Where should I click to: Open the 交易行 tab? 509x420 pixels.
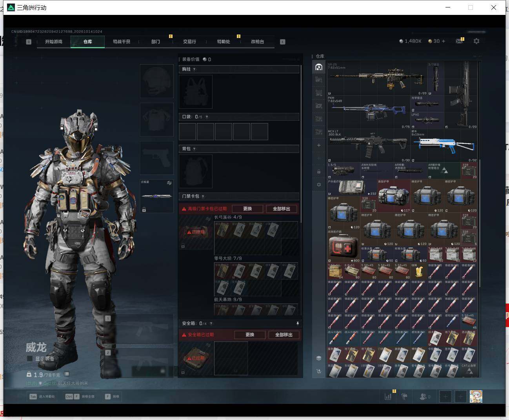click(x=189, y=42)
